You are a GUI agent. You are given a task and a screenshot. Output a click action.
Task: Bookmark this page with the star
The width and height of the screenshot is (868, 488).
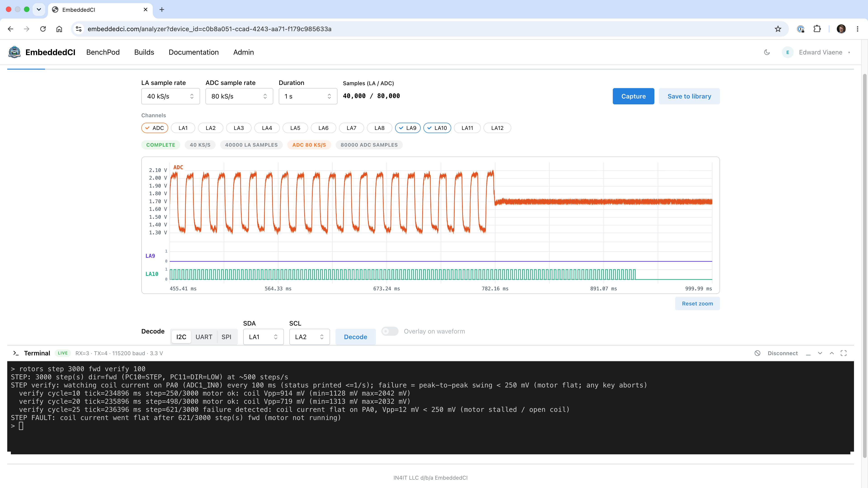pyautogui.click(x=778, y=29)
